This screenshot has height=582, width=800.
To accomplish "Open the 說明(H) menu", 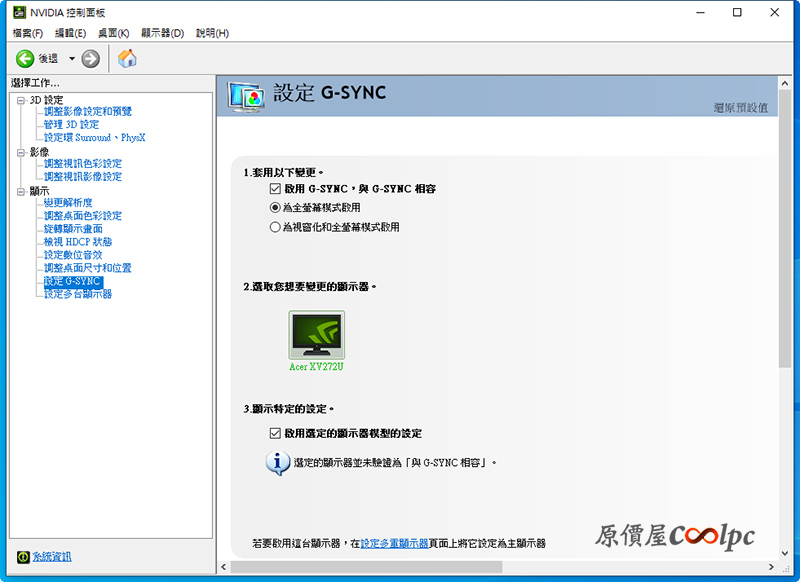I will 212,33.
